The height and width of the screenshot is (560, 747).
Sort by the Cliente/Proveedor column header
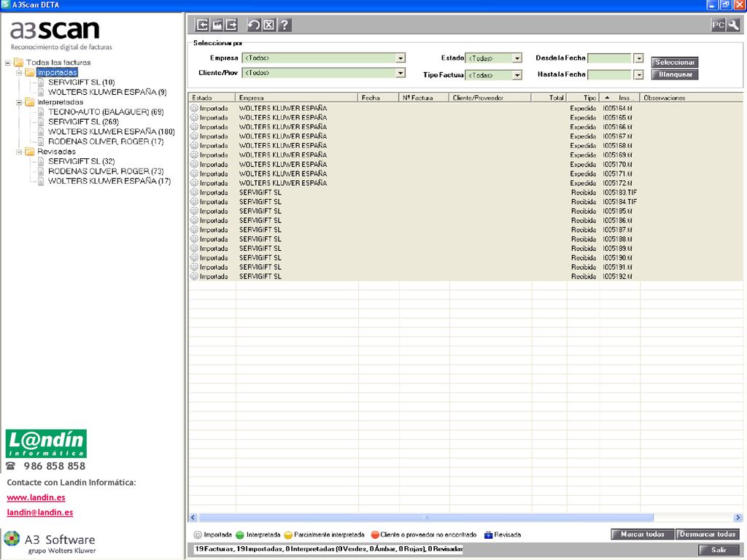pos(490,98)
